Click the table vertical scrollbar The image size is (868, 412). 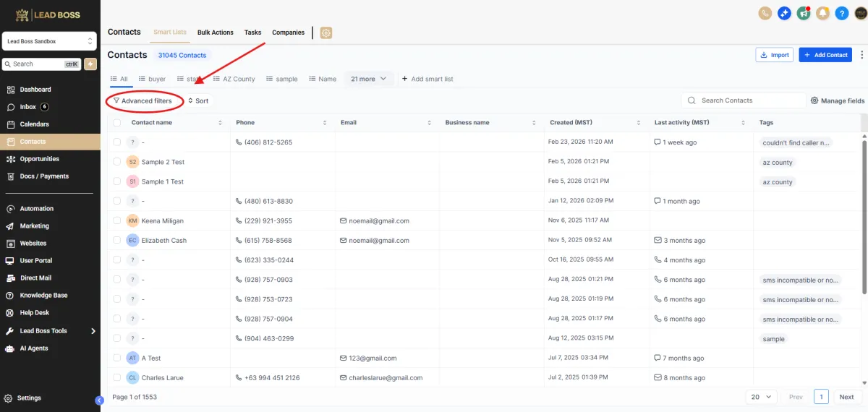point(864,217)
